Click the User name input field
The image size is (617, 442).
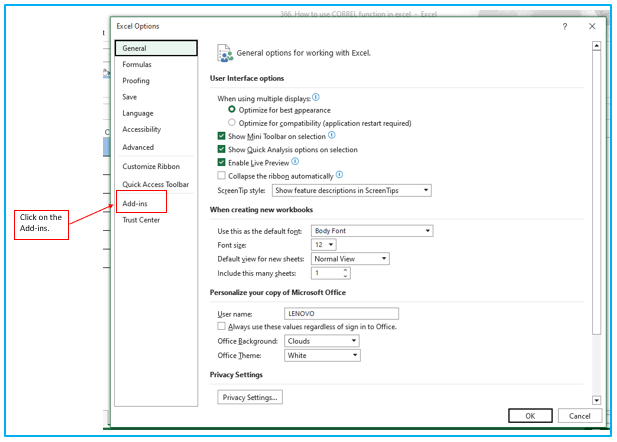click(x=341, y=313)
